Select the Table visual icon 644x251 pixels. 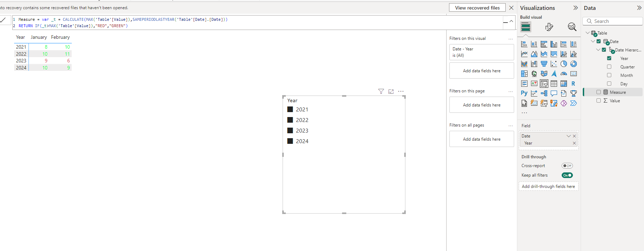click(554, 84)
